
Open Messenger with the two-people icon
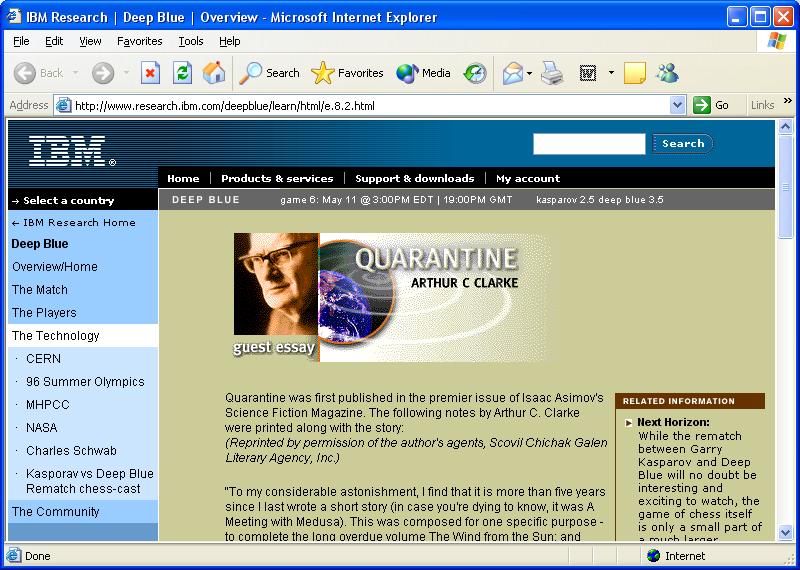[667, 73]
